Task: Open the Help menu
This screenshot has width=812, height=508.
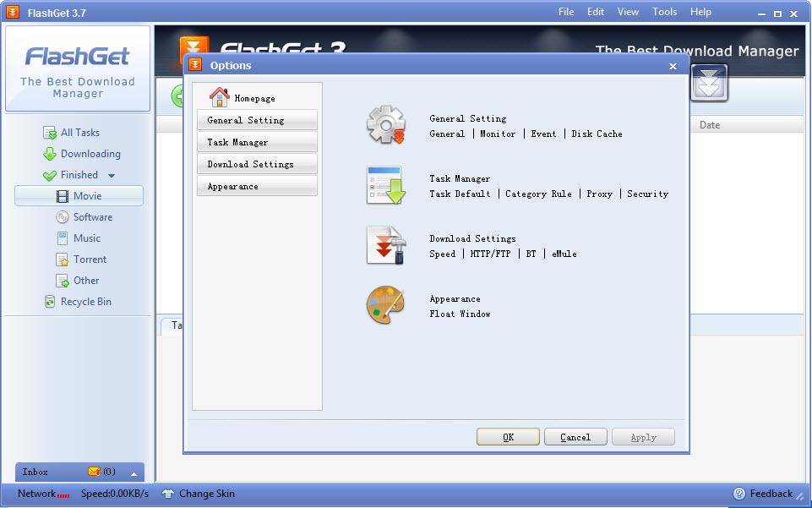Action: [700, 11]
